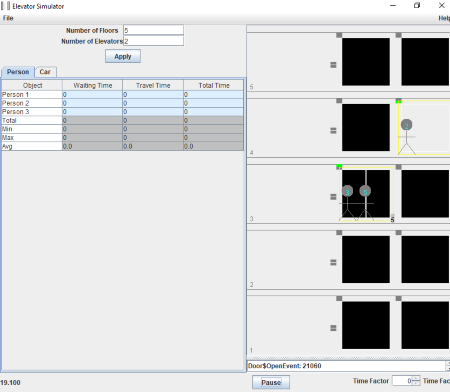Image resolution: width=450 pixels, height=392 pixels.
Task: Switch to the Car tab
Action: pos(45,72)
